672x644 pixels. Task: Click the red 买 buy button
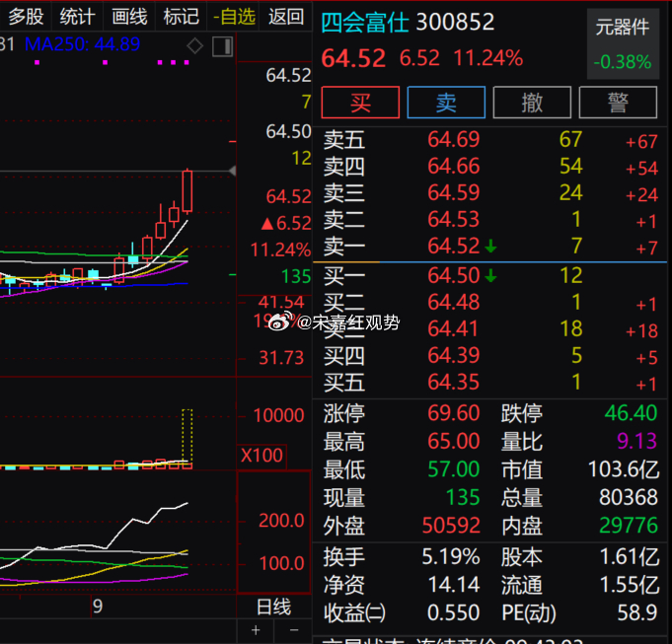coord(360,103)
